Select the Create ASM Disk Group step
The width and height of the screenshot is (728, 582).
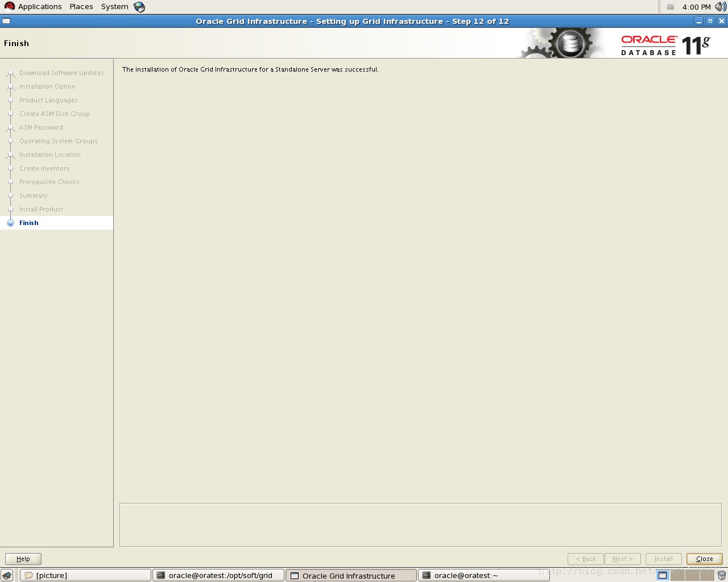click(x=55, y=114)
